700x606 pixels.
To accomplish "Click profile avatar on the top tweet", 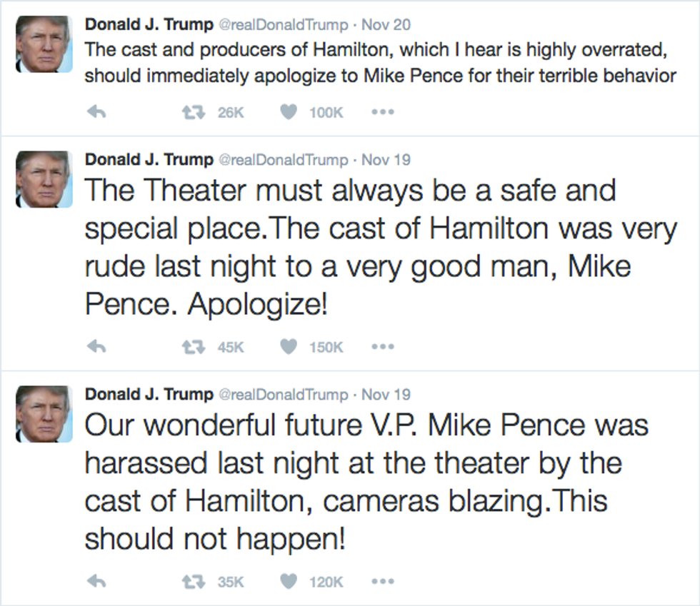I will pos(44,44).
